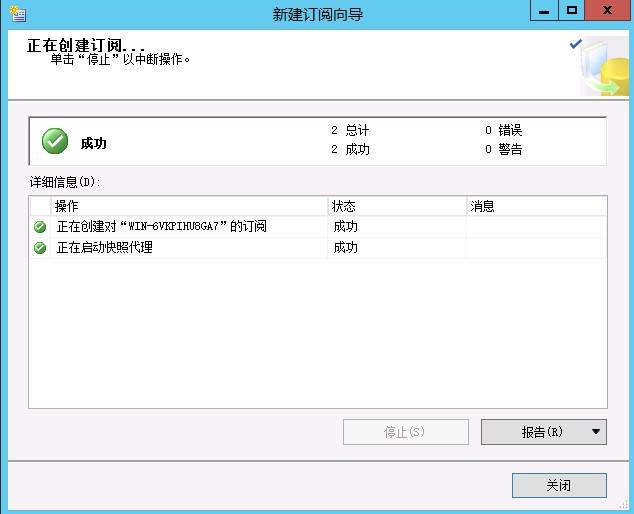Select the 正在启动快照代理 row
Image resolution: width=634 pixels, height=514 pixels.
pyautogui.click(x=105, y=248)
